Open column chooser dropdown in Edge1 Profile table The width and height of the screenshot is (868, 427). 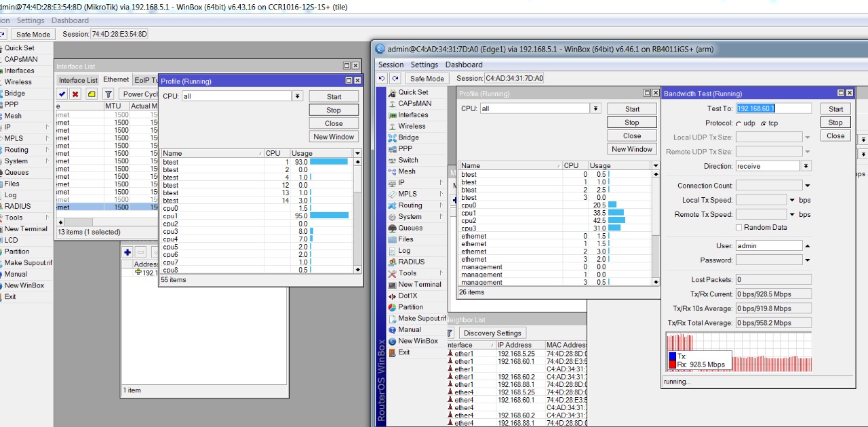coord(655,165)
